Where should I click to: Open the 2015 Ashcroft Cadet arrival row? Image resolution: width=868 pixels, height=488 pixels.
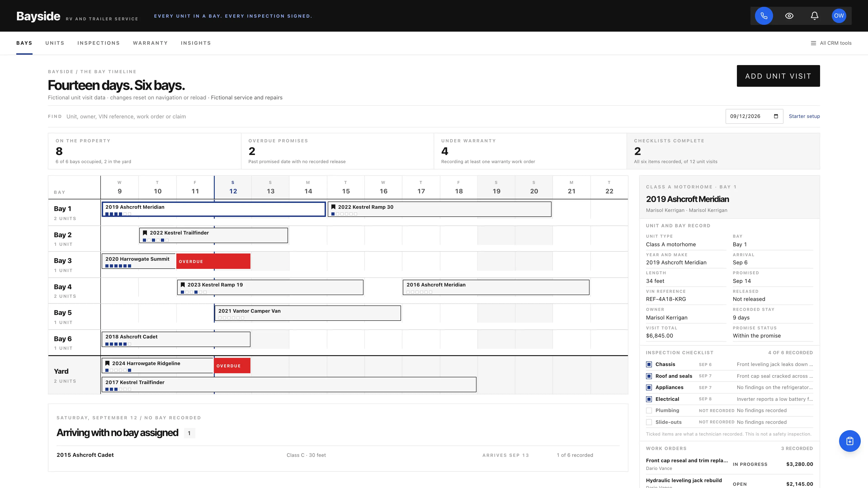coord(338,455)
